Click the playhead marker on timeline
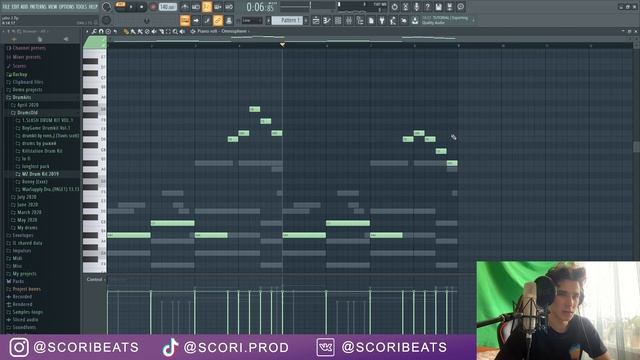Viewport: 640px width, 360px height. click(x=282, y=44)
